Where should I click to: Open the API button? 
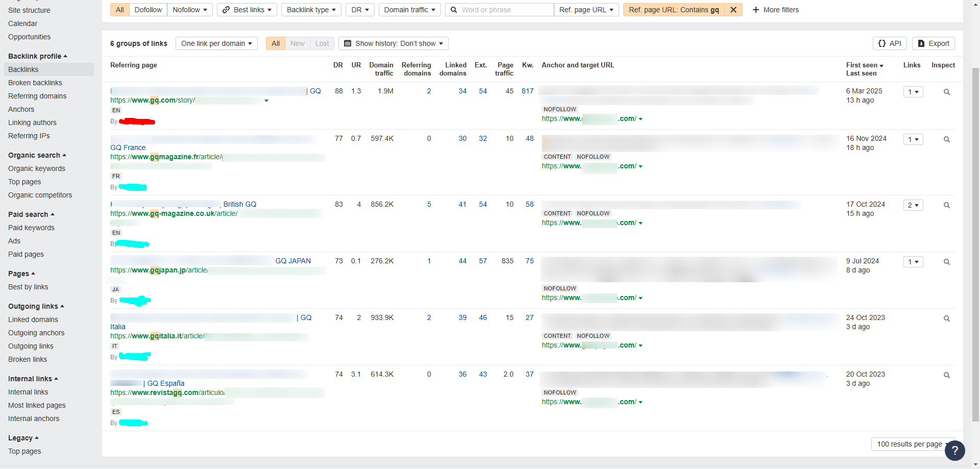click(x=890, y=43)
